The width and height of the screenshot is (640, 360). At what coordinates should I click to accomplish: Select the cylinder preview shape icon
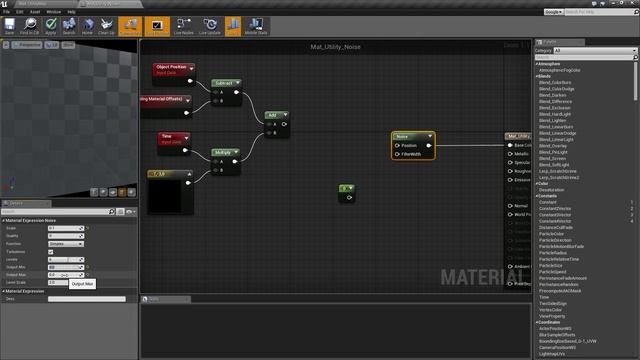(x=94, y=192)
